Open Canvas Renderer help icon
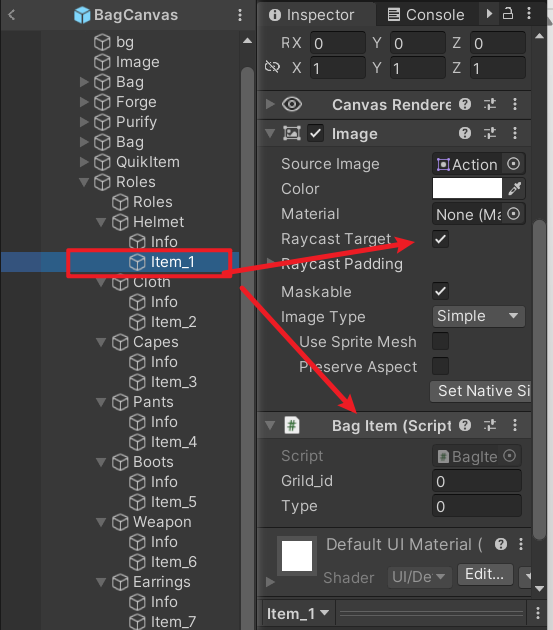 pyautogui.click(x=465, y=104)
